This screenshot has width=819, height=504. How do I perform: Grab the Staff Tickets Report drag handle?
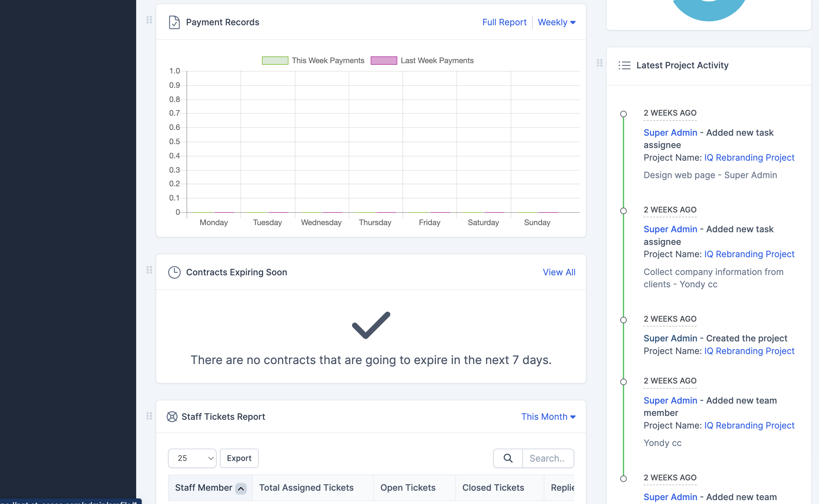[x=149, y=416]
